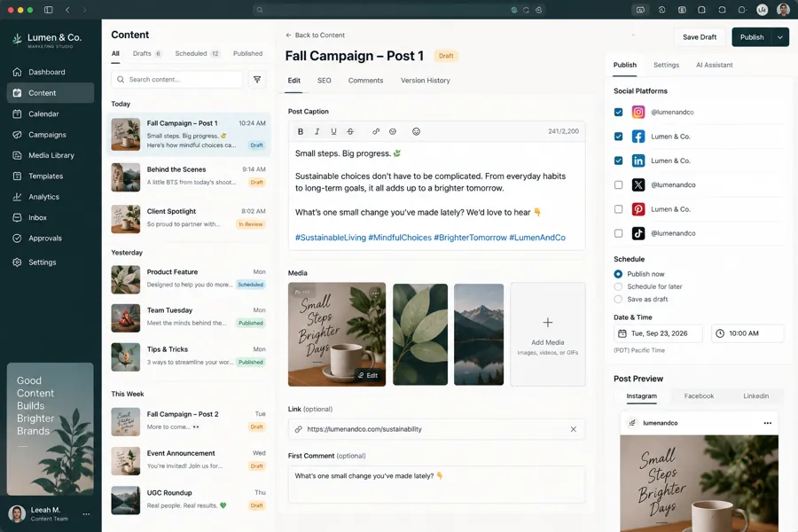Uncheck the Facebook Lumen & Co. platform
Screen dimensions: 798x532
tap(618, 137)
